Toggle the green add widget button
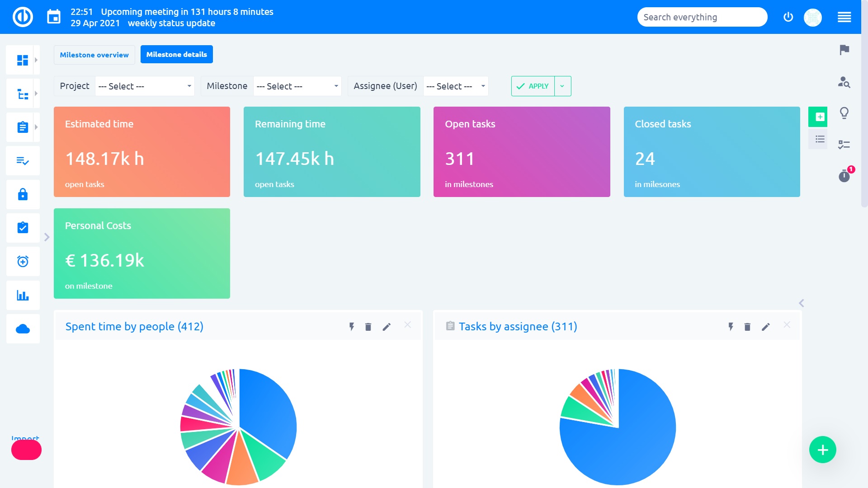 tap(818, 117)
